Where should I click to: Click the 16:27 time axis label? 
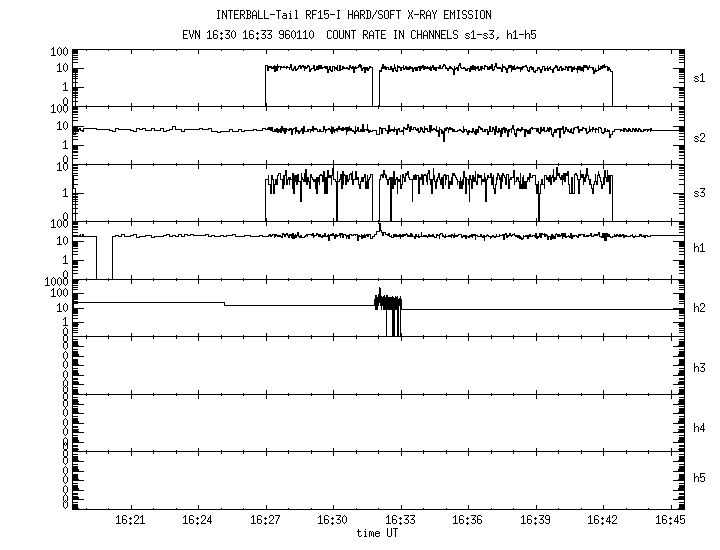point(265,520)
